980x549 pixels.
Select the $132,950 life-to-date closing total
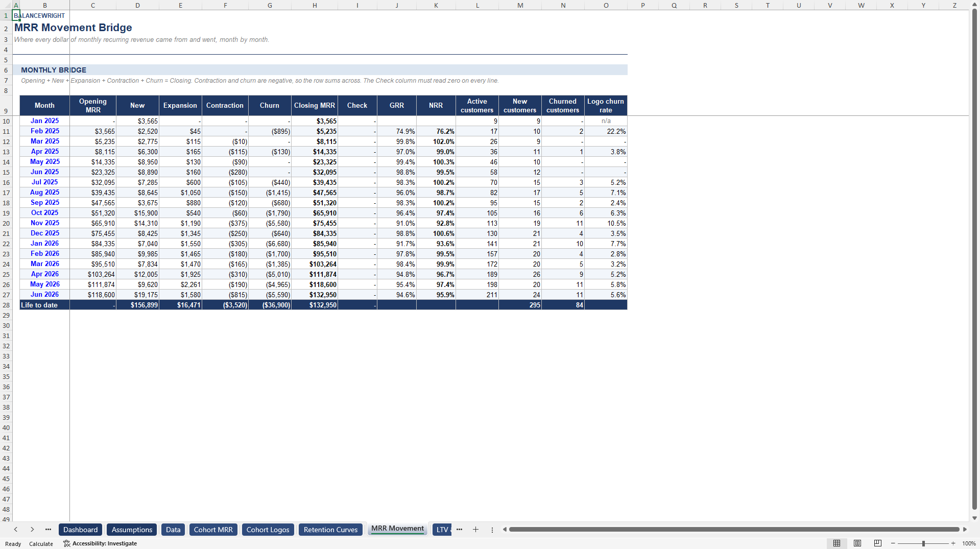pyautogui.click(x=315, y=305)
